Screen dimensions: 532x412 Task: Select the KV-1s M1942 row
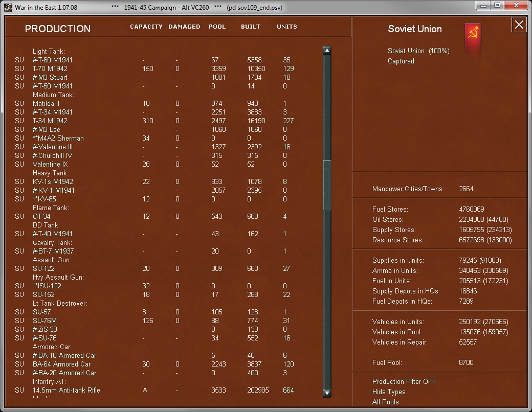pyautogui.click(x=154, y=182)
